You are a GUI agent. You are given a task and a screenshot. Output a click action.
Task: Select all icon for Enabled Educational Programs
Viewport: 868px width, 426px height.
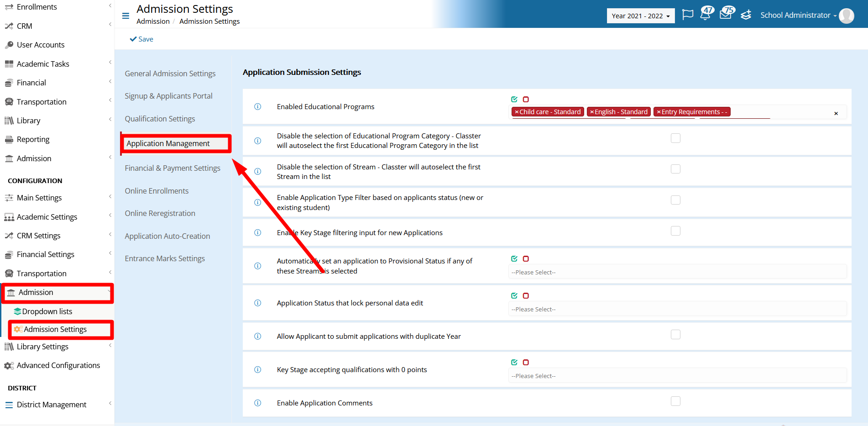(x=514, y=99)
